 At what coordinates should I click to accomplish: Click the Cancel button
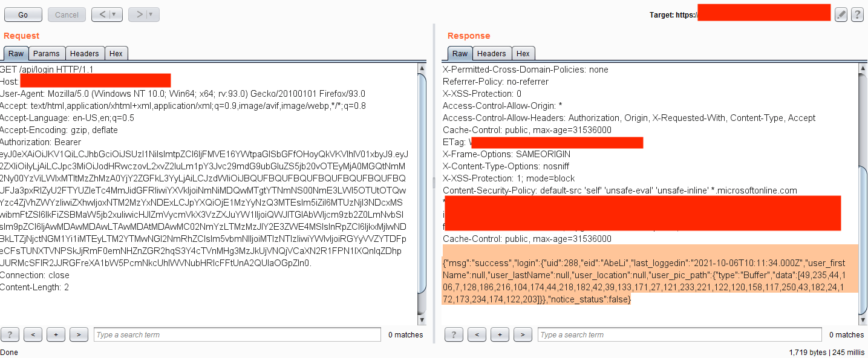click(67, 15)
